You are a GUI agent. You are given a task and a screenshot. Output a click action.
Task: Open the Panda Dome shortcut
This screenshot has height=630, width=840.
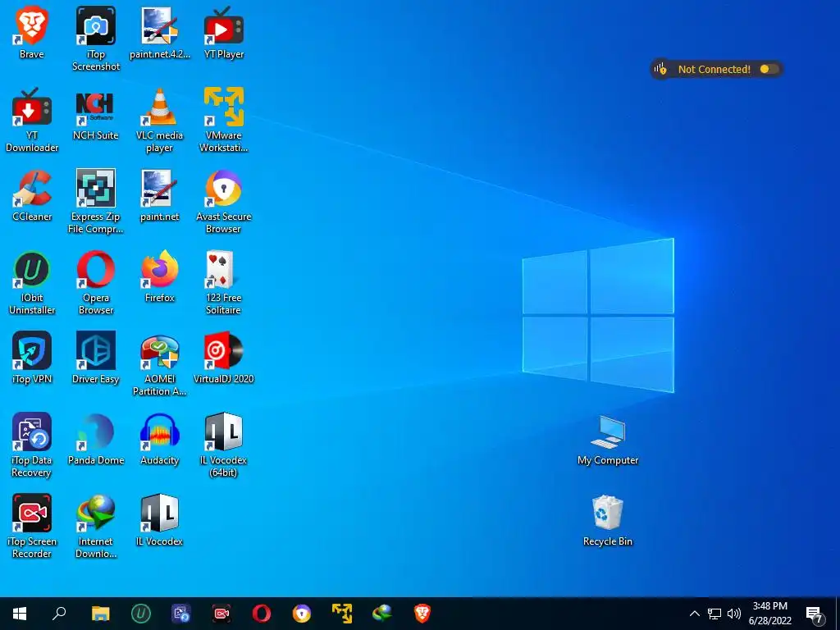click(96, 439)
